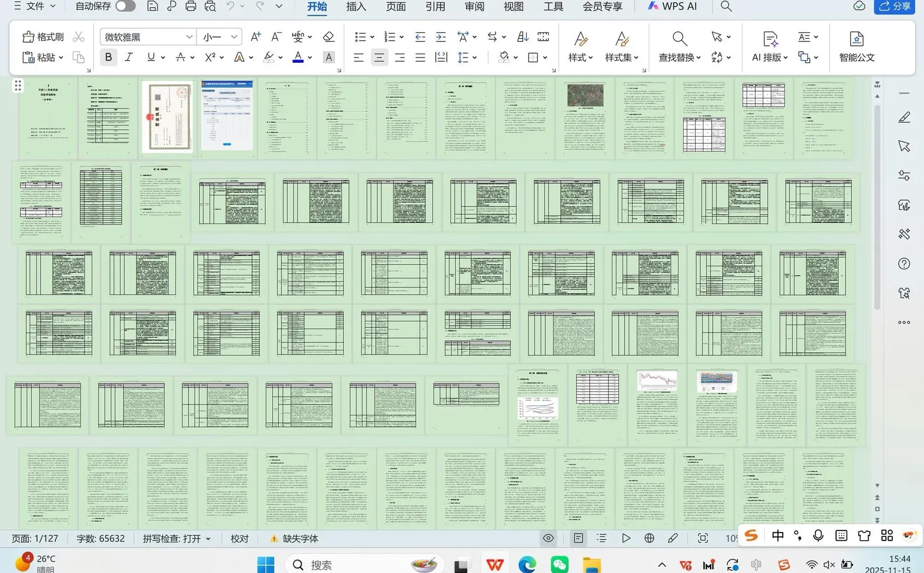Switch to the Review (审阅) tab
924x573 pixels.
[474, 6]
